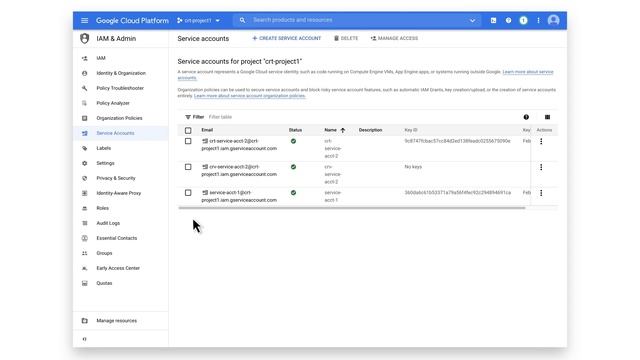Click the Identity-Aware Proxy icon

[x=84, y=193]
